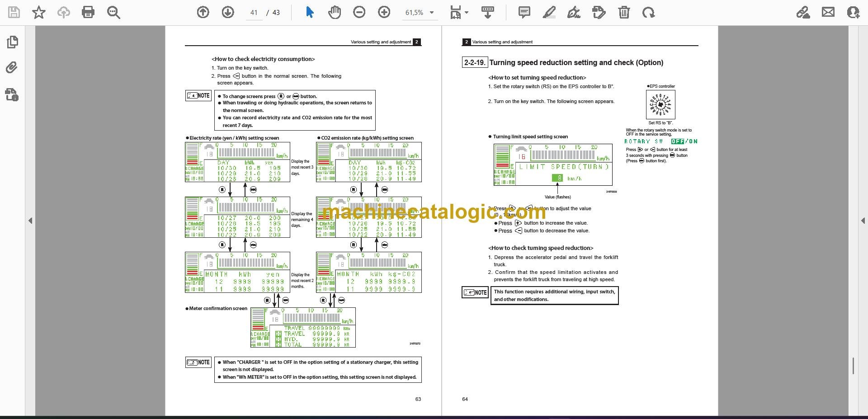868x419 pixels.
Task: Print the document
Action: tap(88, 12)
